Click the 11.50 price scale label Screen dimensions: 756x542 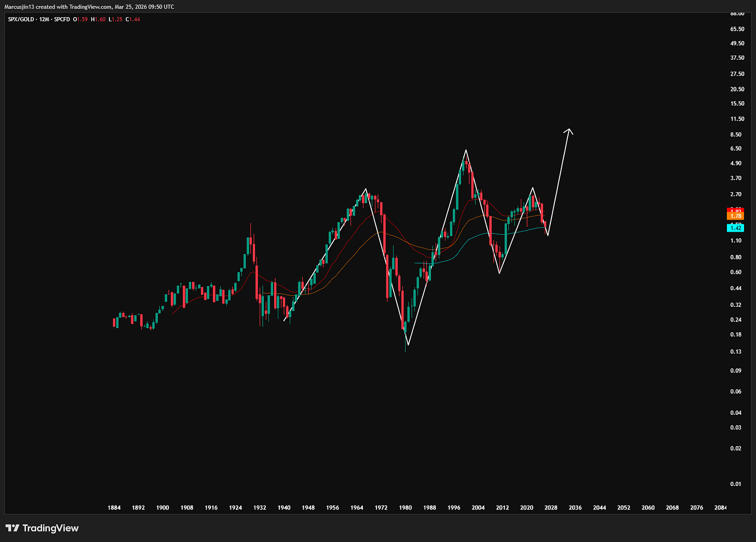coord(737,119)
